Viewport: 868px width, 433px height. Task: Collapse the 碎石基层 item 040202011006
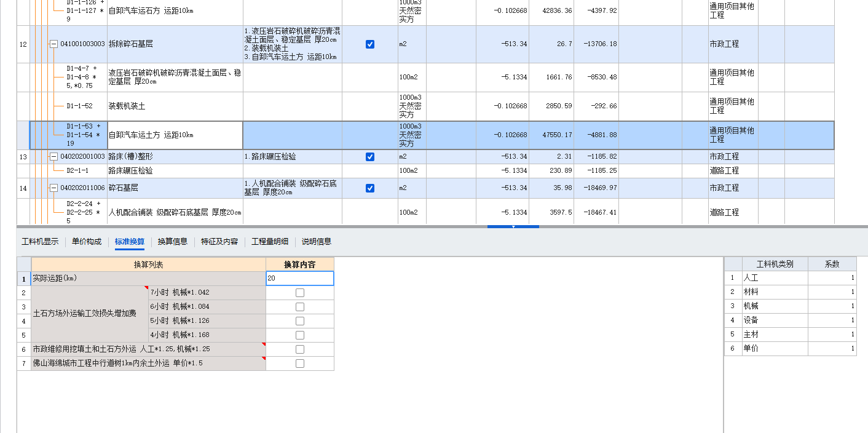click(53, 188)
